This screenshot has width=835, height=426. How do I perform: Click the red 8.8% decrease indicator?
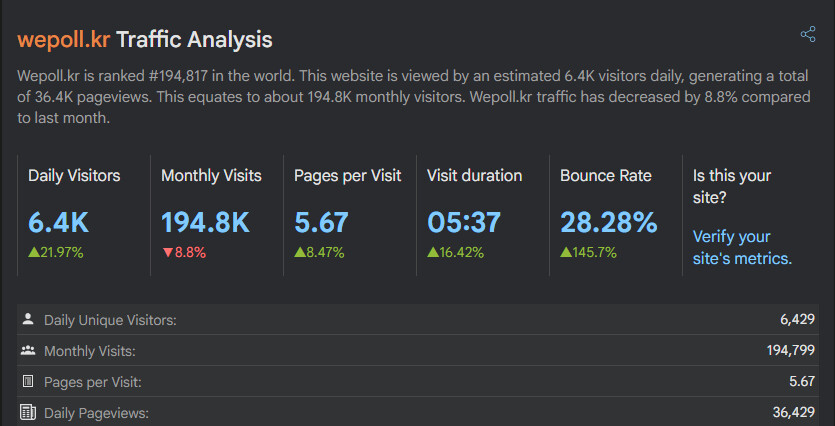pos(184,252)
